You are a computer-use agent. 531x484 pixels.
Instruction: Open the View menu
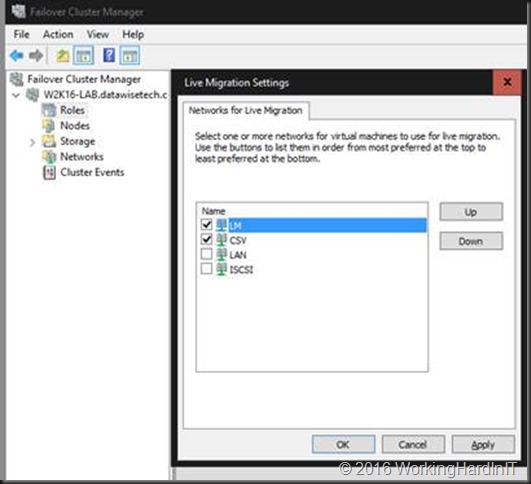click(98, 34)
